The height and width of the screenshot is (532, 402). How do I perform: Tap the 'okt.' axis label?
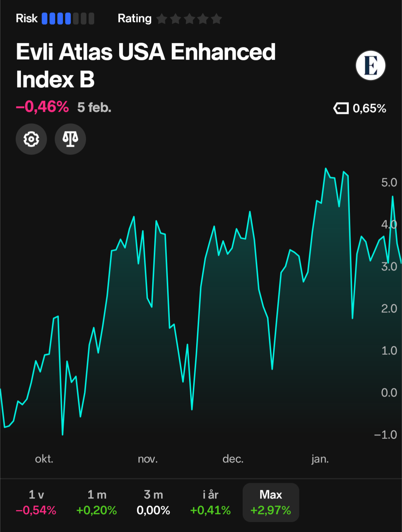click(44, 459)
